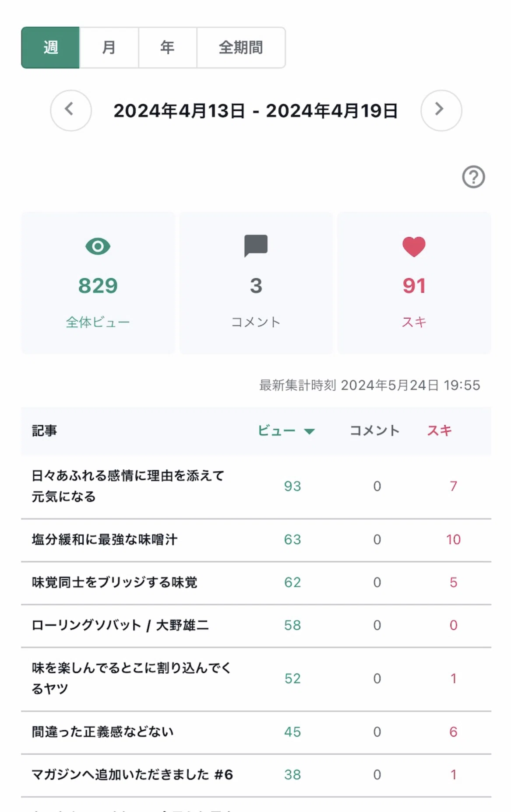Image resolution: width=511 pixels, height=812 pixels.
Task: Go to previous week with left arrow
Action: click(71, 110)
